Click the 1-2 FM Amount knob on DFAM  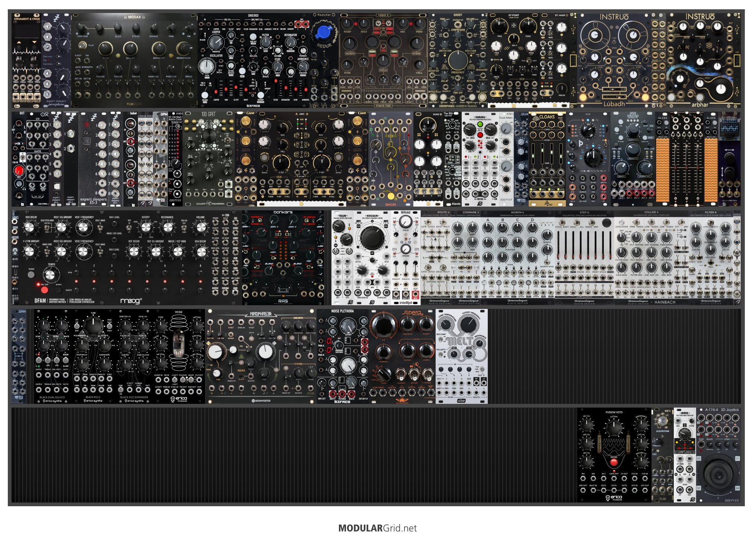(31, 252)
